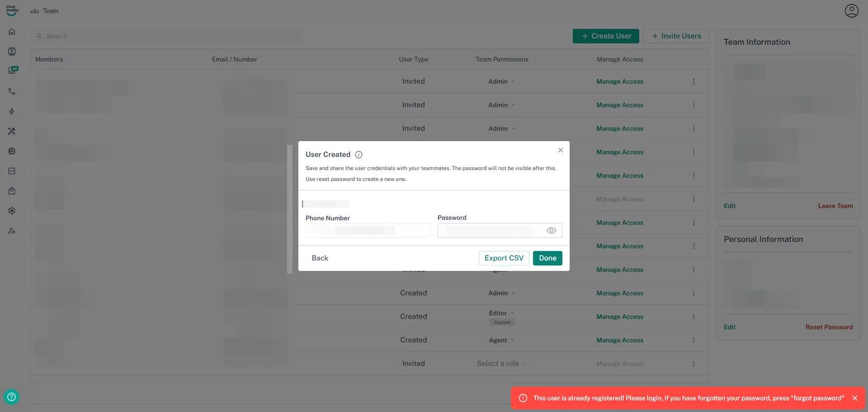Dismiss the red already-registered error toast

click(855, 398)
